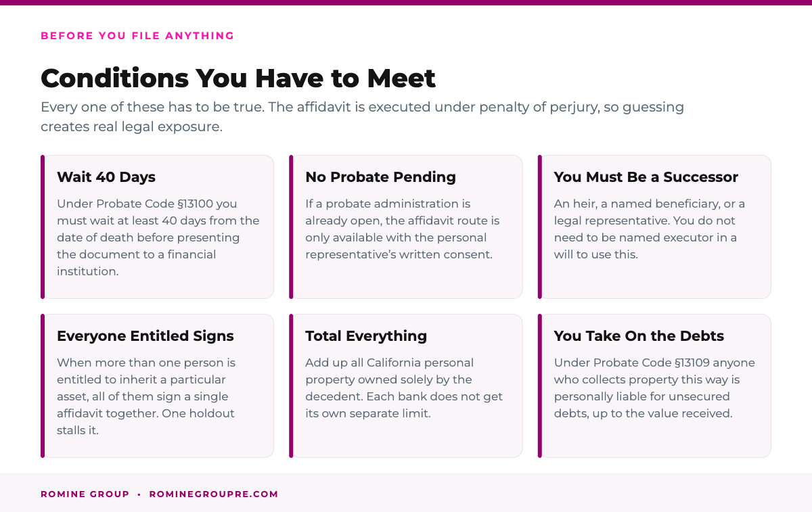Click the purple accent bar of Wait 40 Days card
This screenshot has width=812, height=512.
coord(43,227)
